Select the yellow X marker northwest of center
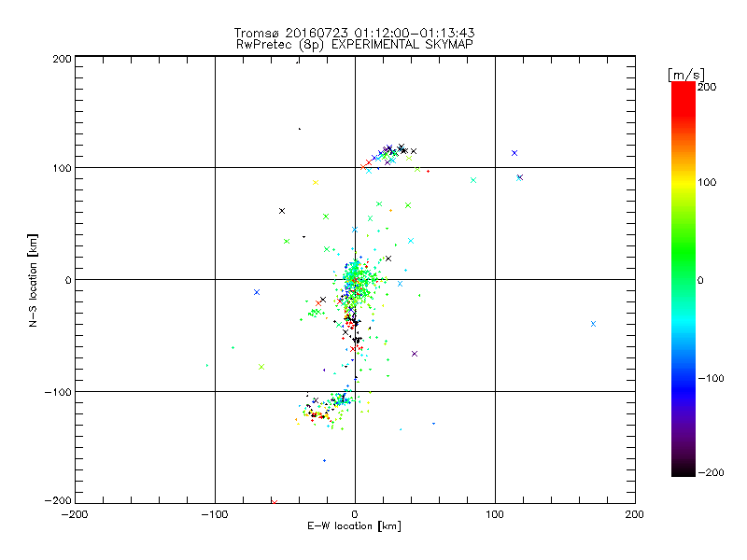Image resolution: width=747 pixels, height=560 pixels. tap(316, 182)
